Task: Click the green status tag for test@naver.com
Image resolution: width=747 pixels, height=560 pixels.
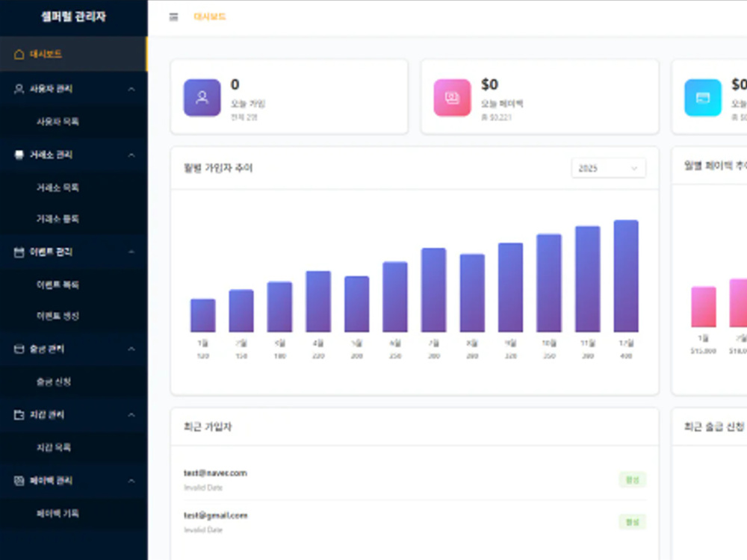Action: coord(632,479)
